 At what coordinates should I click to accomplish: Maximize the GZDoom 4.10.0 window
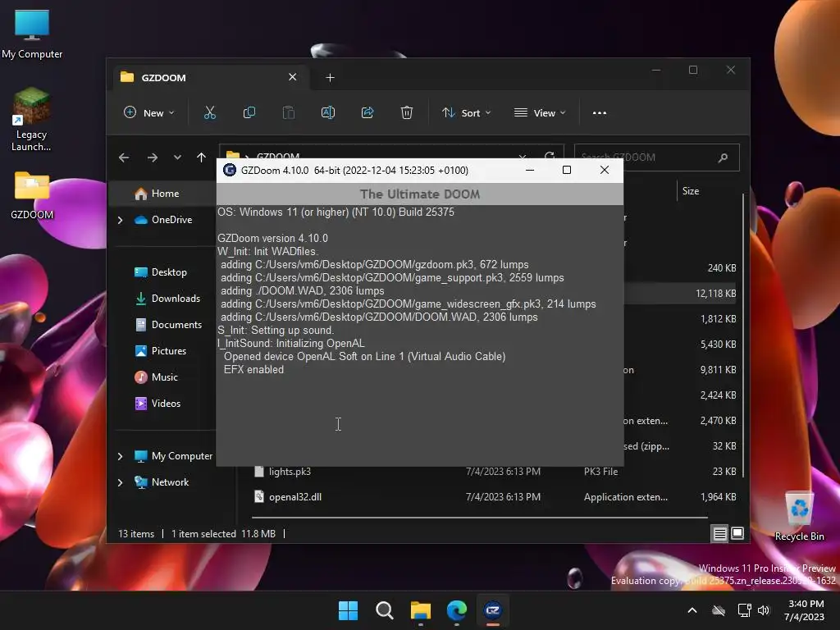tap(567, 171)
